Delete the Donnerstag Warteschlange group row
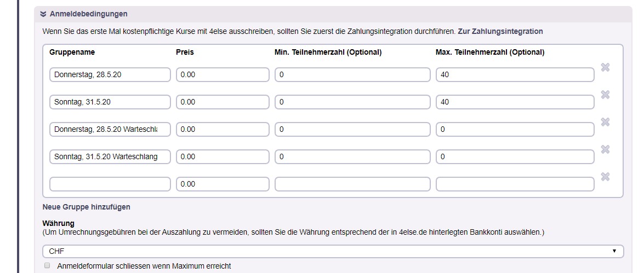 [x=605, y=122]
